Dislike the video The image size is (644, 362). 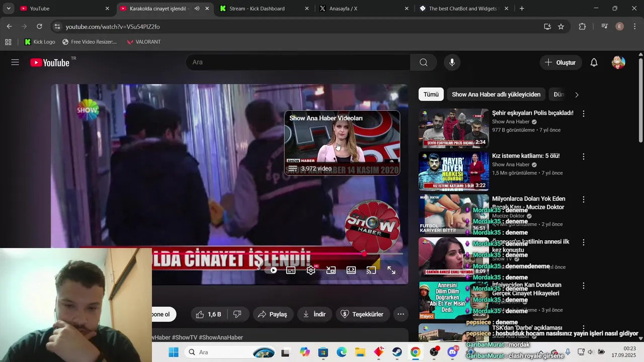[x=237, y=314]
